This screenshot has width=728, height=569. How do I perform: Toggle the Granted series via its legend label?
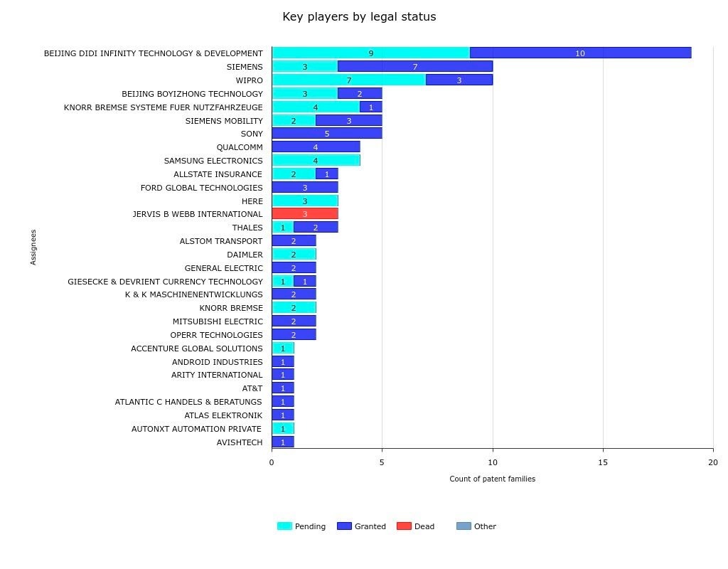click(370, 526)
